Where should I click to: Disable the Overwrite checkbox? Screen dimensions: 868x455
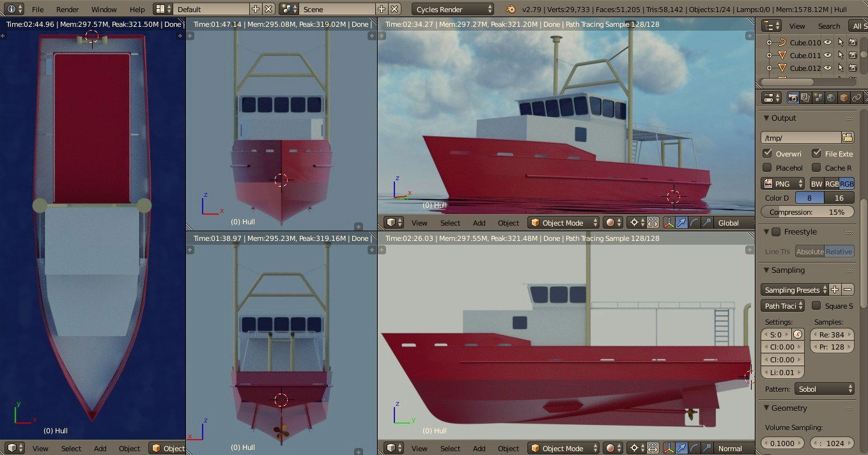(768, 153)
